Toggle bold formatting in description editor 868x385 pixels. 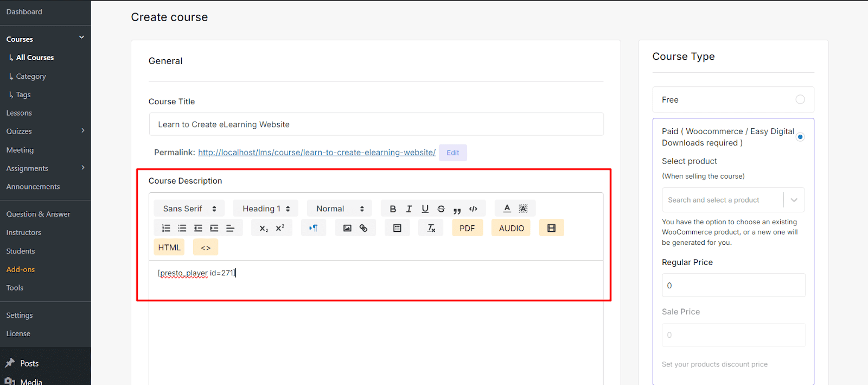(x=393, y=209)
